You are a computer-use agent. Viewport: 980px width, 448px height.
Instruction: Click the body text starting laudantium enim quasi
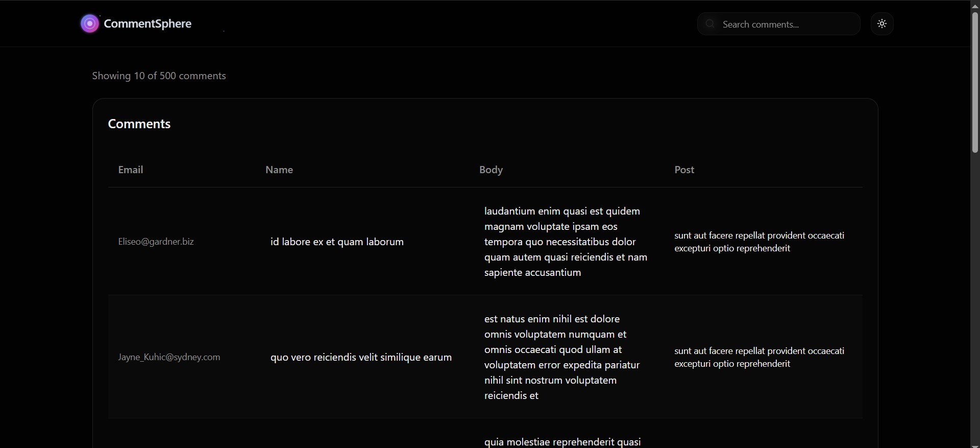pyautogui.click(x=566, y=242)
